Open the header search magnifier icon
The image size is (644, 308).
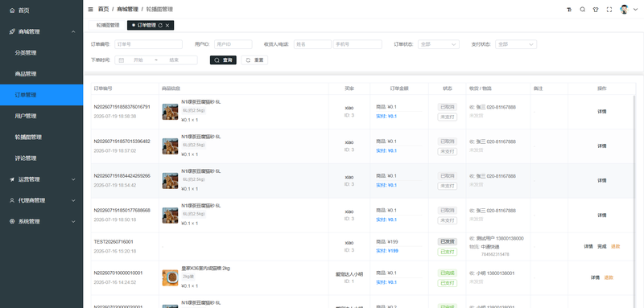pyautogui.click(x=582, y=10)
